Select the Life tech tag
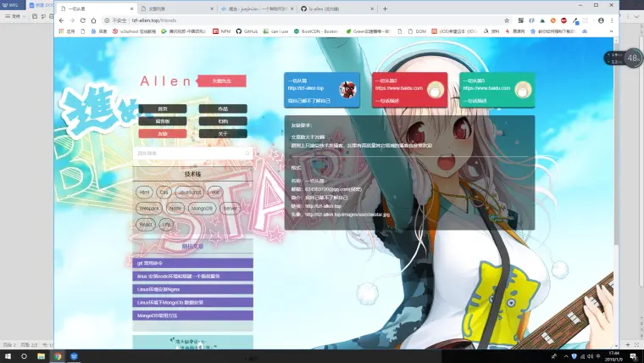 [166, 225]
